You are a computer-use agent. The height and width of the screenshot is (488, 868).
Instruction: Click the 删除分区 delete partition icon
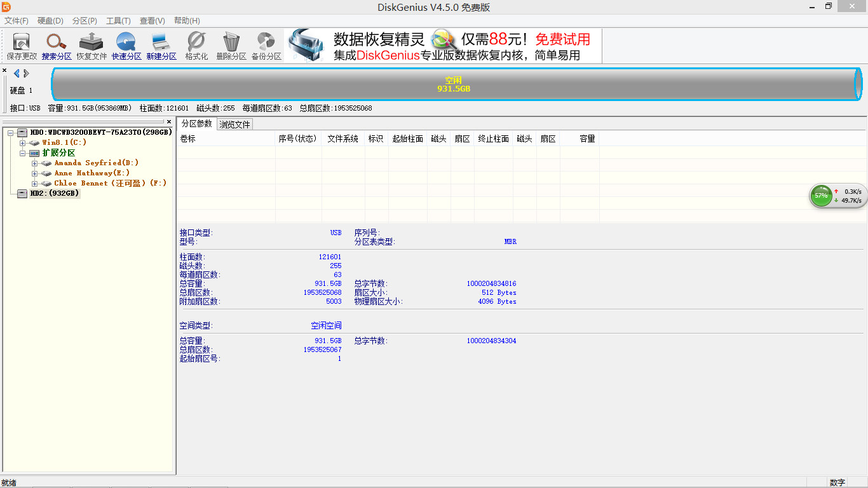pyautogui.click(x=230, y=44)
